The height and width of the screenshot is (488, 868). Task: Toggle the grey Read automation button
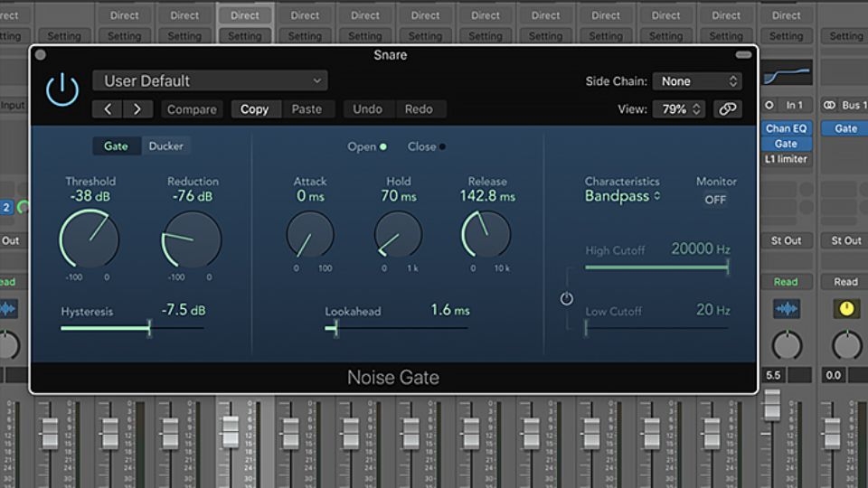[845, 282]
